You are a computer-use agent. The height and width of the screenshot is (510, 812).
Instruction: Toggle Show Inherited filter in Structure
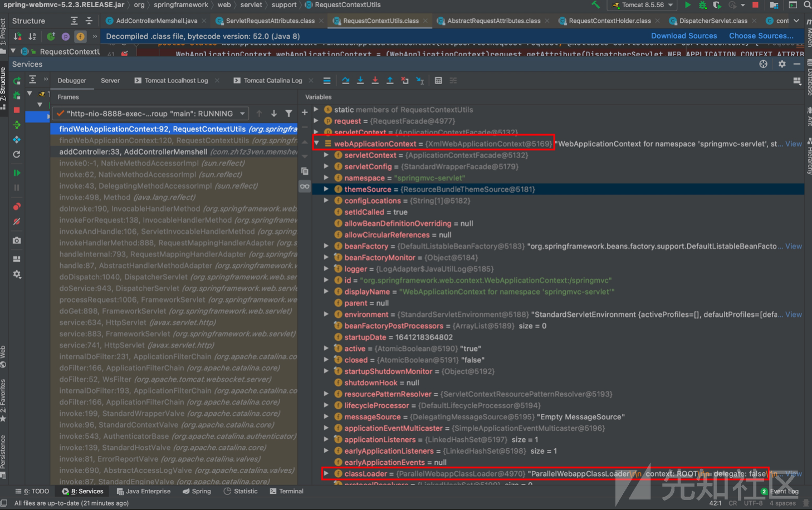[x=51, y=36]
